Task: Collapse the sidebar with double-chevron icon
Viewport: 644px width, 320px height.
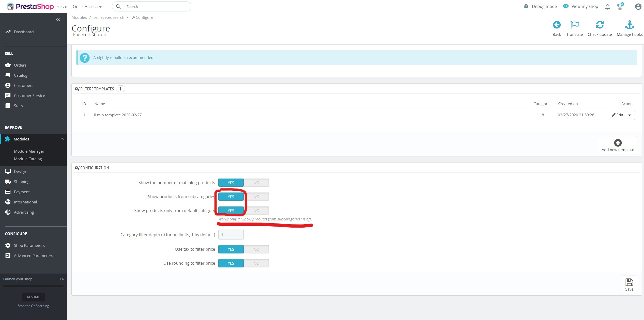Action: (58, 19)
